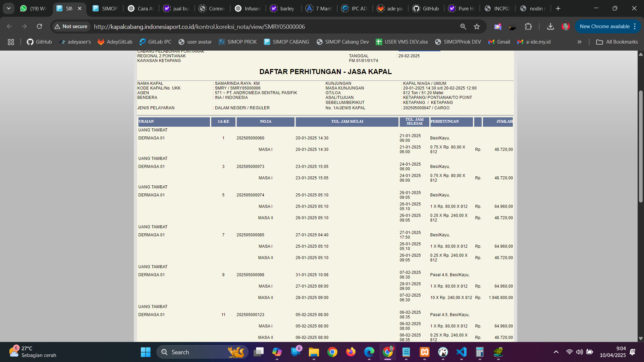The image size is (644, 362).
Task: Open the AdeyGitLab bookmark
Action: (115, 42)
